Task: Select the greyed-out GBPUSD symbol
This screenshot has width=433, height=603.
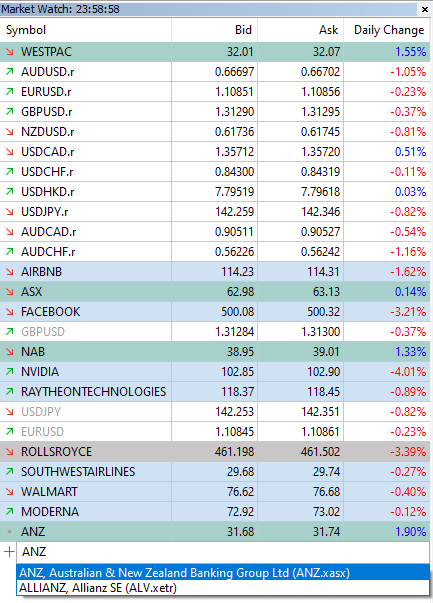Action: pos(43,331)
